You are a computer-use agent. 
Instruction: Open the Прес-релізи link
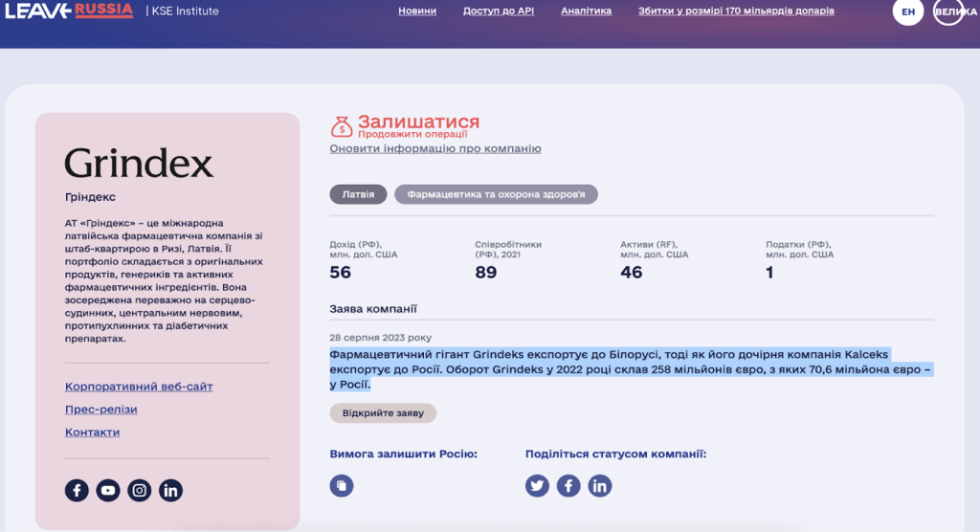[100, 410]
